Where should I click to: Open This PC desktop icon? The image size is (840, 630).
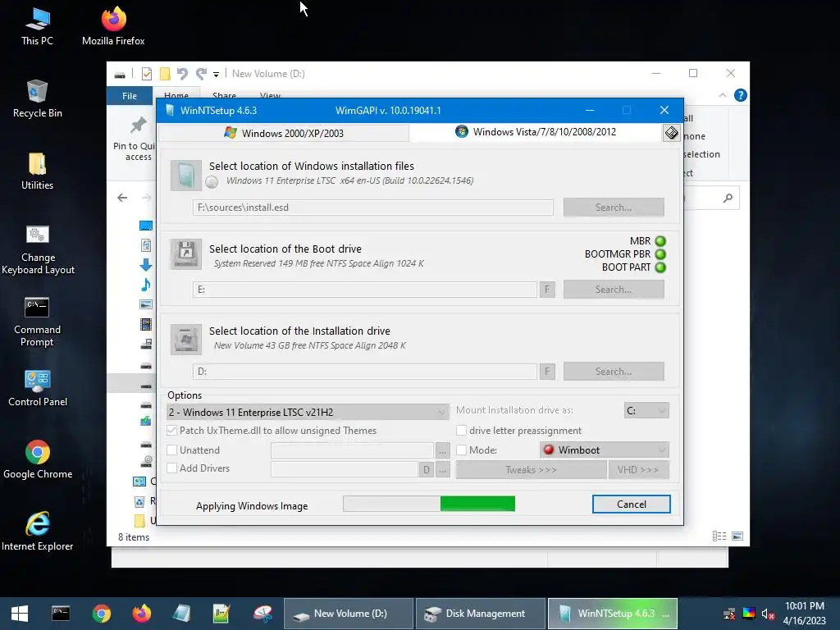click(x=37, y=27)
